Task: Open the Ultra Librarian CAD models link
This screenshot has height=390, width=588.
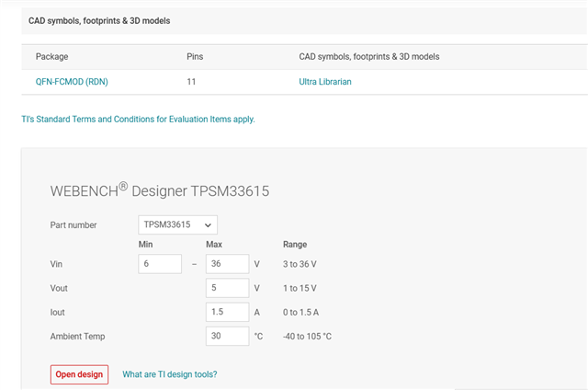Action: pos(324,82)
